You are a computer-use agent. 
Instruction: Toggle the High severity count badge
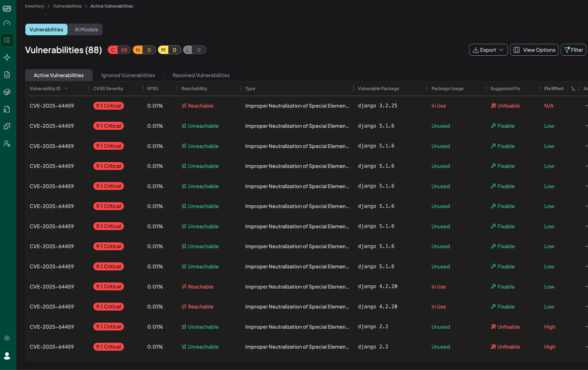click(x=144, y=50)
